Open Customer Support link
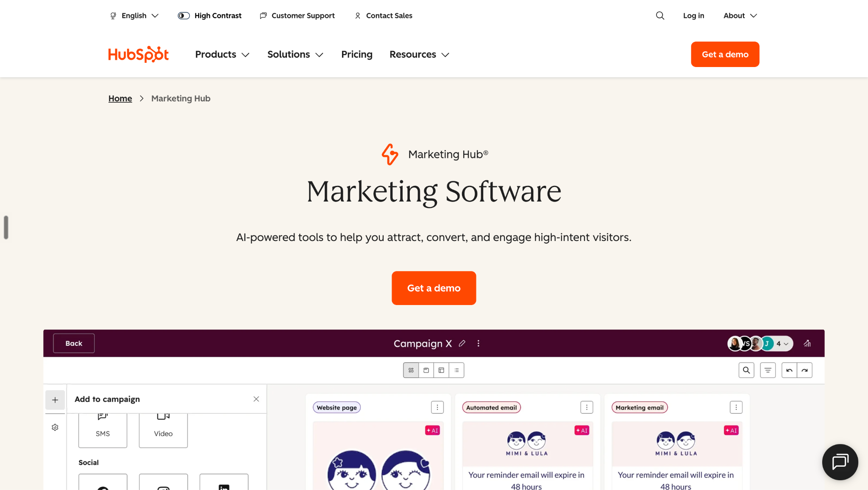This screenshot has height=490, width=868. [x=297, y=16]
